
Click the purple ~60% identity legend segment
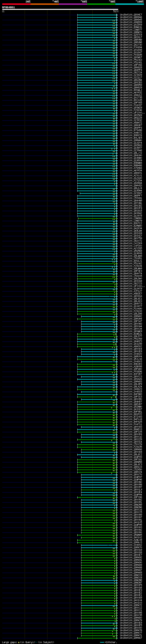73,4
